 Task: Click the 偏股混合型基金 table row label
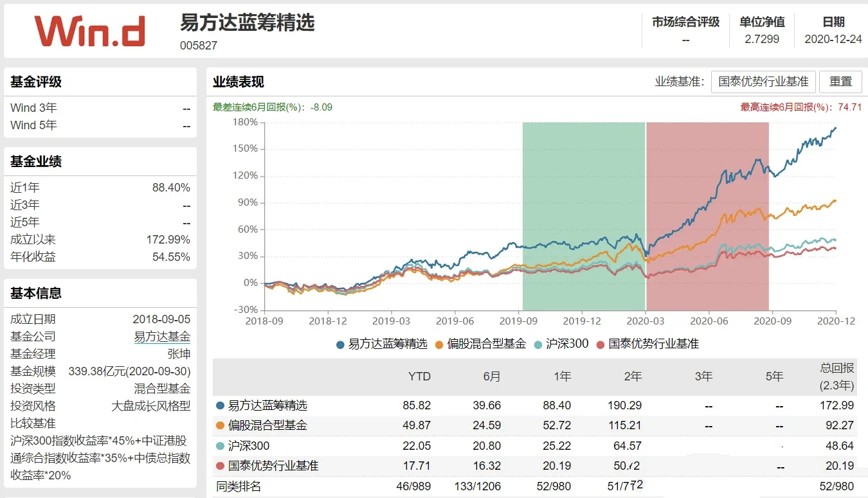[x=267, y=425]
